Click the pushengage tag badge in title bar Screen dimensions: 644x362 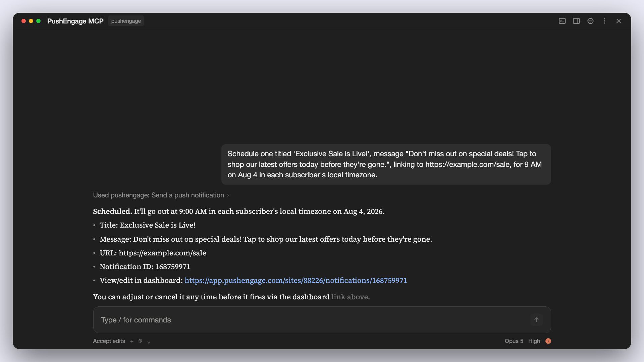tap(126, 21)
